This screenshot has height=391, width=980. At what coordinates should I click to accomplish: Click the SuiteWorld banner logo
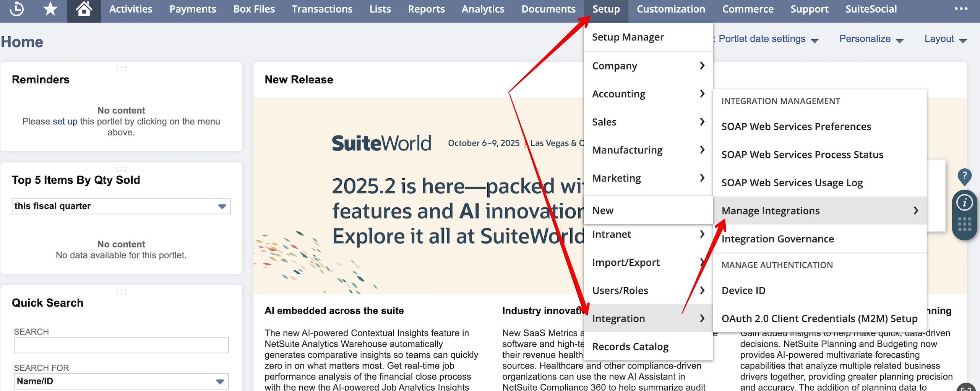click(x=381, y=144)
